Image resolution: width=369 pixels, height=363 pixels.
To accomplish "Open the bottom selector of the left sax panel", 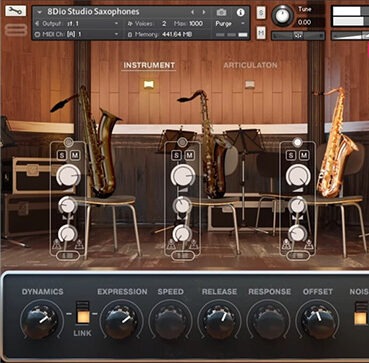I will point(68,256).
